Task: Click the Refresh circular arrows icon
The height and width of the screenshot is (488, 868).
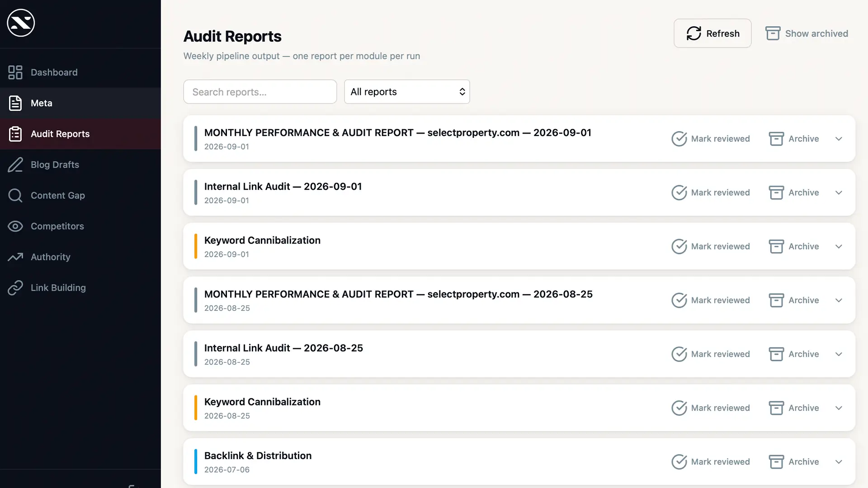Action: [694, 33]
